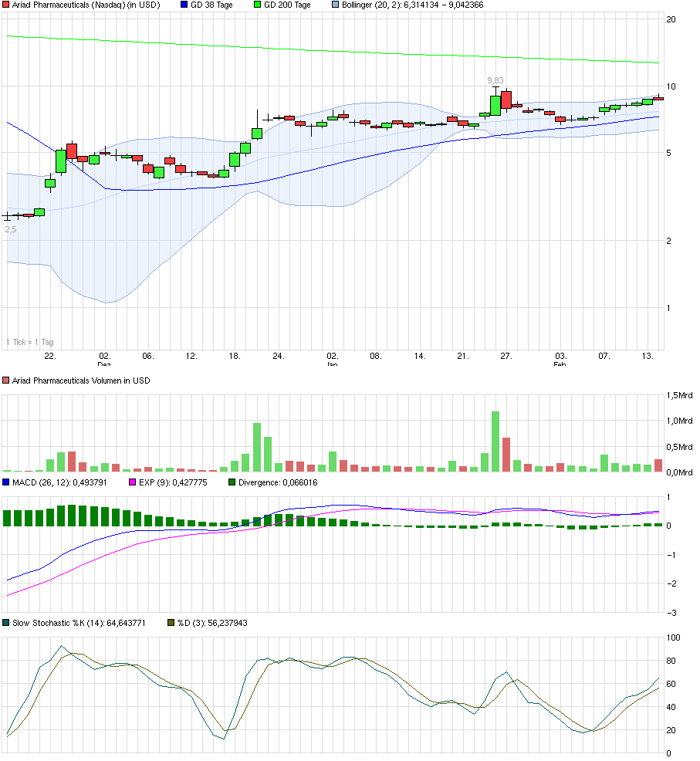This screenshot has width=700, height=761.
Task: Click the volume indicator legend swatch
Action: click(5, 380)
